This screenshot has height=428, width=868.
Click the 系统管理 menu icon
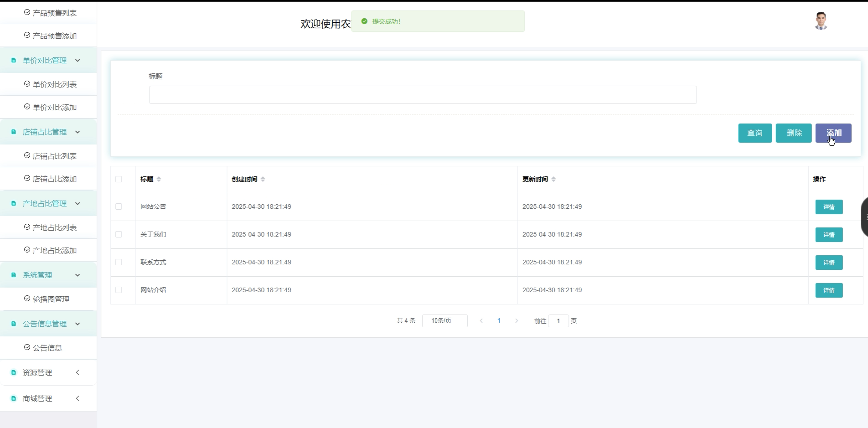point(14,275)
